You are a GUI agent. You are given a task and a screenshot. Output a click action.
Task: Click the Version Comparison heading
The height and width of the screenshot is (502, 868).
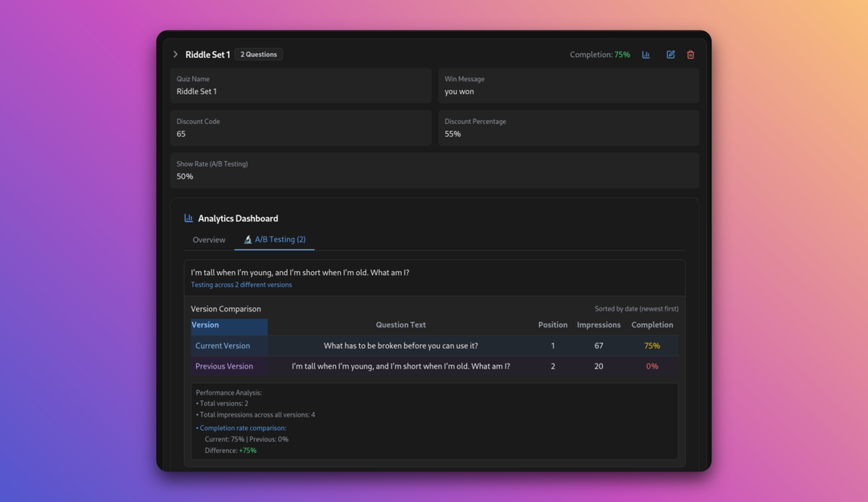226,309
